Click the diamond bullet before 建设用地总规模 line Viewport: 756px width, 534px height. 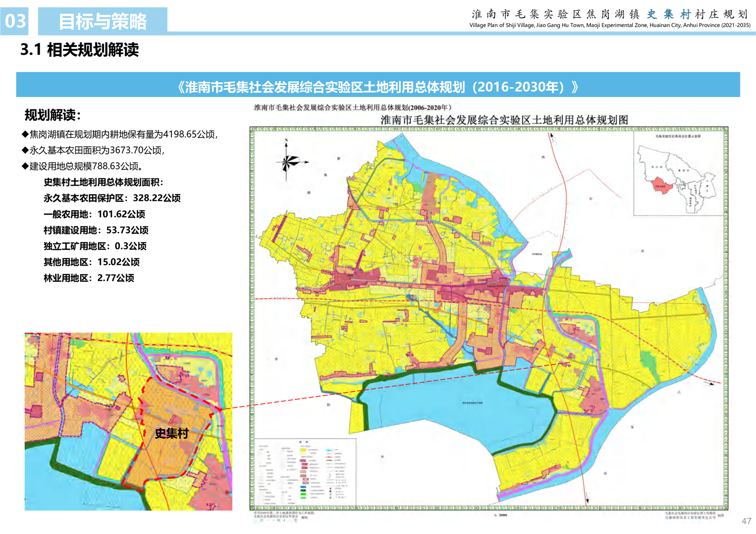pyautogui.click(x=25, y=167)
